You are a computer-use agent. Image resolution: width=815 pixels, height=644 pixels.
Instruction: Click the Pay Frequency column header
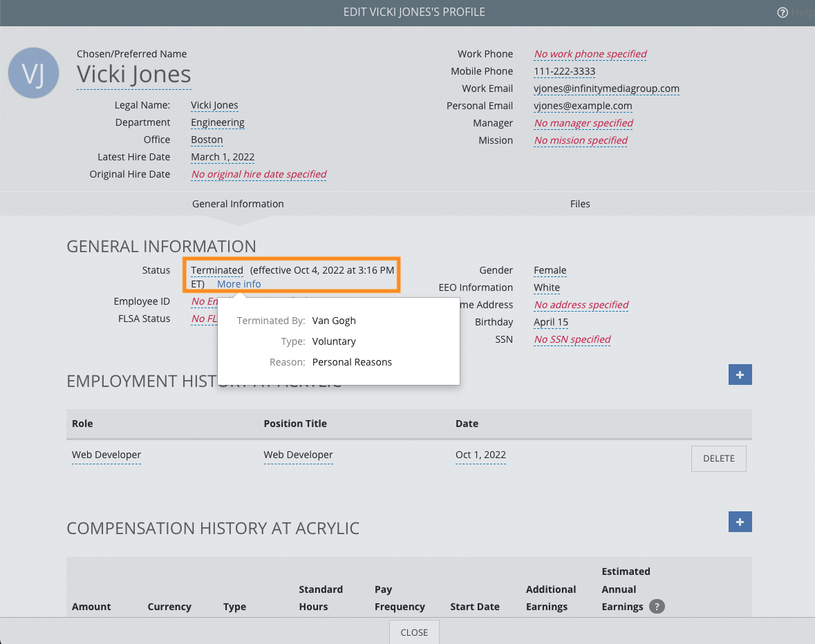pyautogui.click(x=400, y=598)
